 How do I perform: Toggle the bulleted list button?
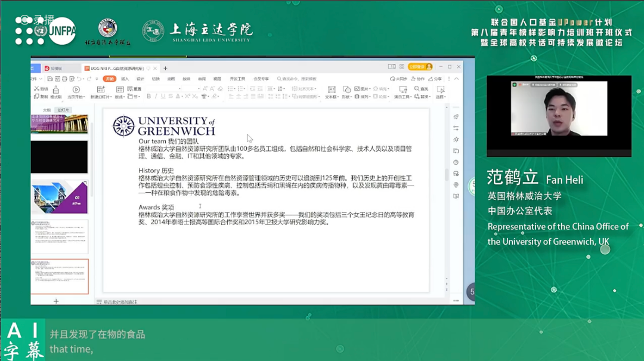click(231, 89)
